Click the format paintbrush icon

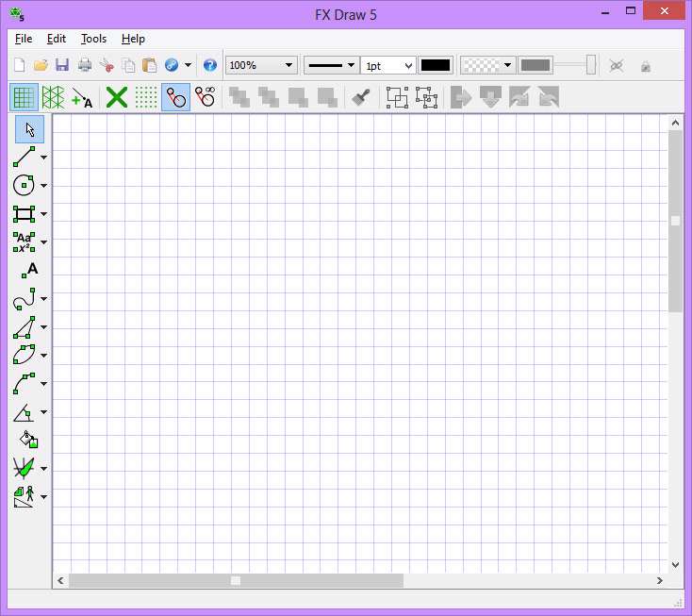tap(360, 97)
